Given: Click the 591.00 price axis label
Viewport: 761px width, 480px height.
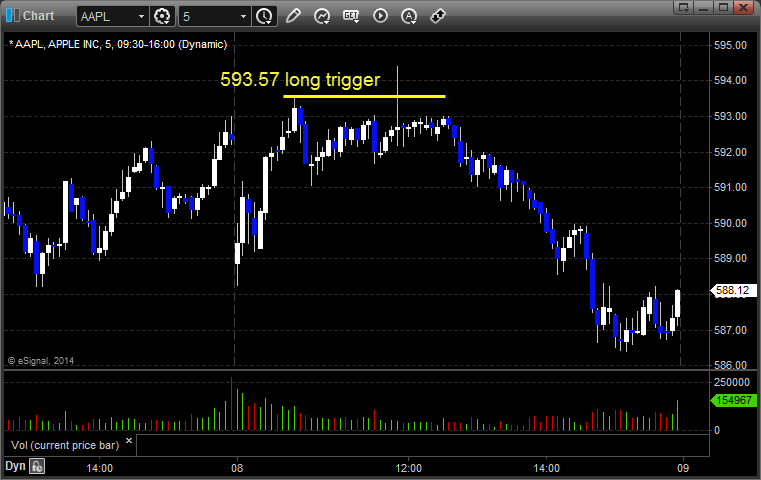Looking at the screenshot, I should [730, 187].
